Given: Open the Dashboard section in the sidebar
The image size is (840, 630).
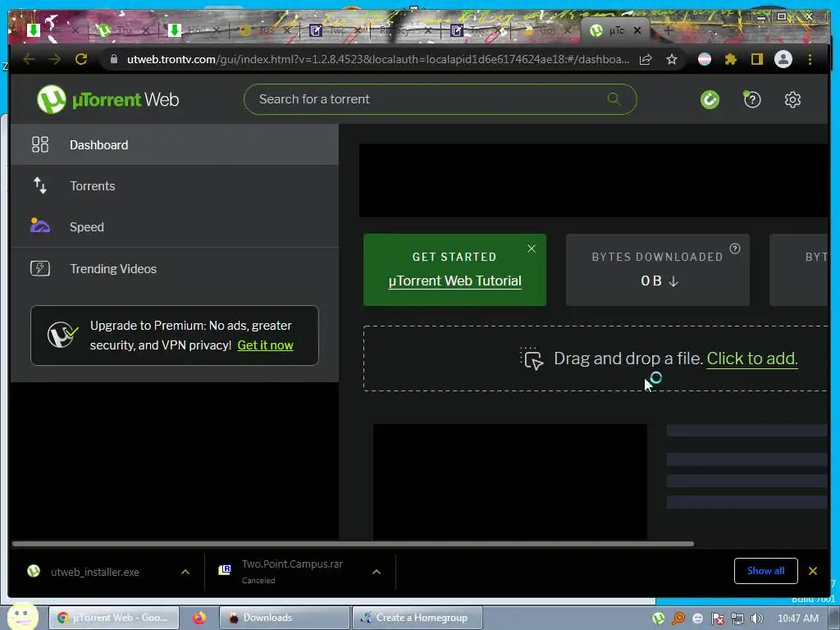Looking at the screenshot, I should click(174, 144).
